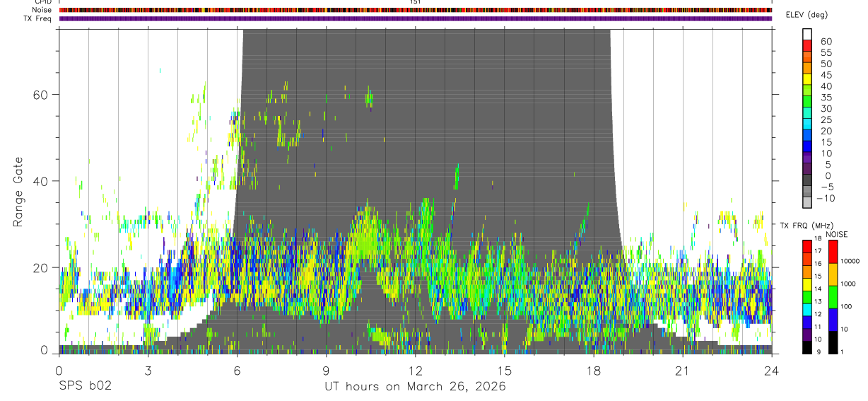Image resolution: width=868 pixels, height=401 pixels.
Task: Click the -10 label on ELEV colorbar
Action: pos(826,198)
